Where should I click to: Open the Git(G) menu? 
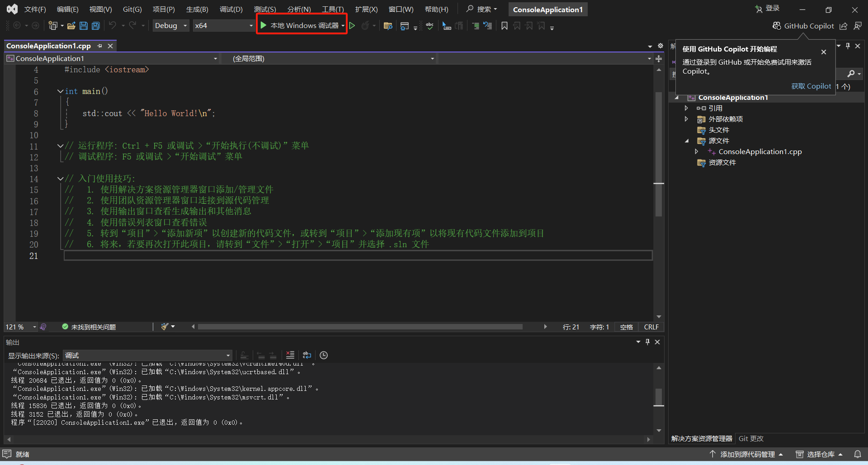(x=132, y=9)
